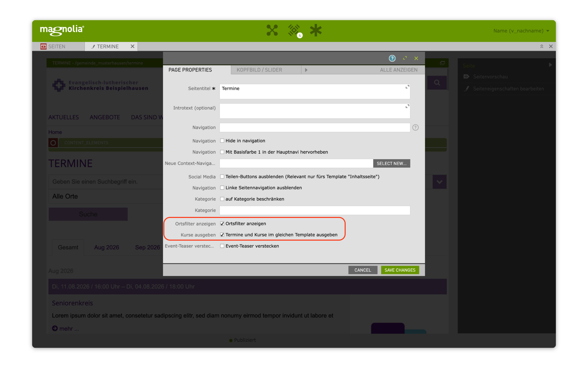Screen dimensions: 588x368
Task: Open the Seniorenkreis event link
Action: [72, 303]
